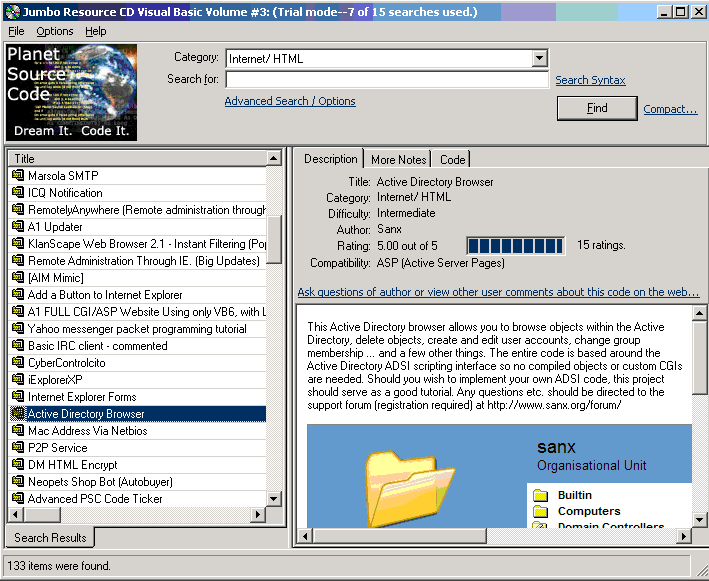Click the icon beside Neopets Shop Bot
This screenshot has width=709, height=581.
tap(18, 482)
